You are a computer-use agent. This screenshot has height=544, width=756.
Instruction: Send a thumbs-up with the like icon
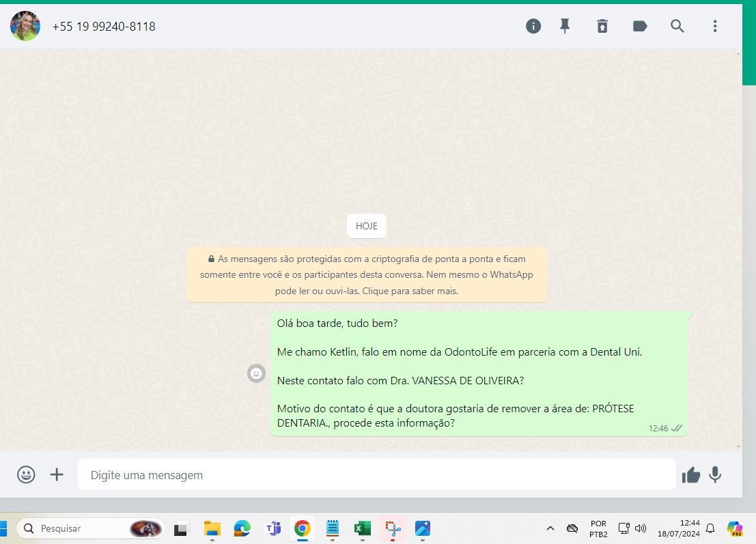pyautogui.click(x=691, y=475)
